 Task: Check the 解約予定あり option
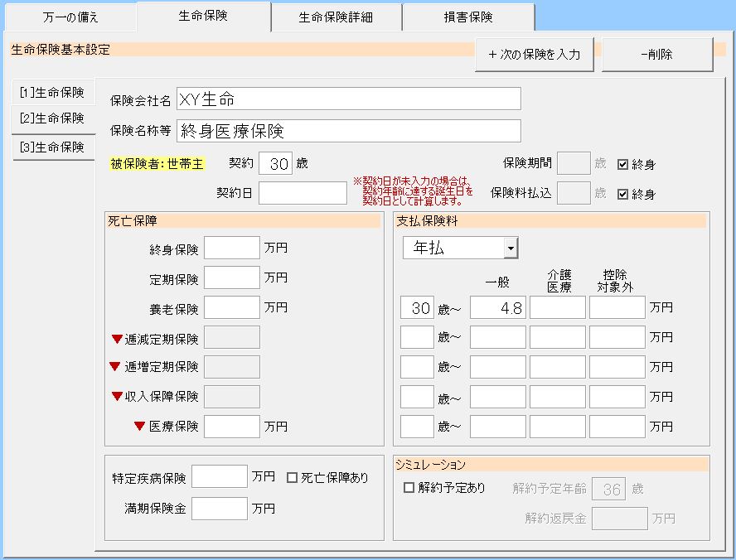(409, 488)
